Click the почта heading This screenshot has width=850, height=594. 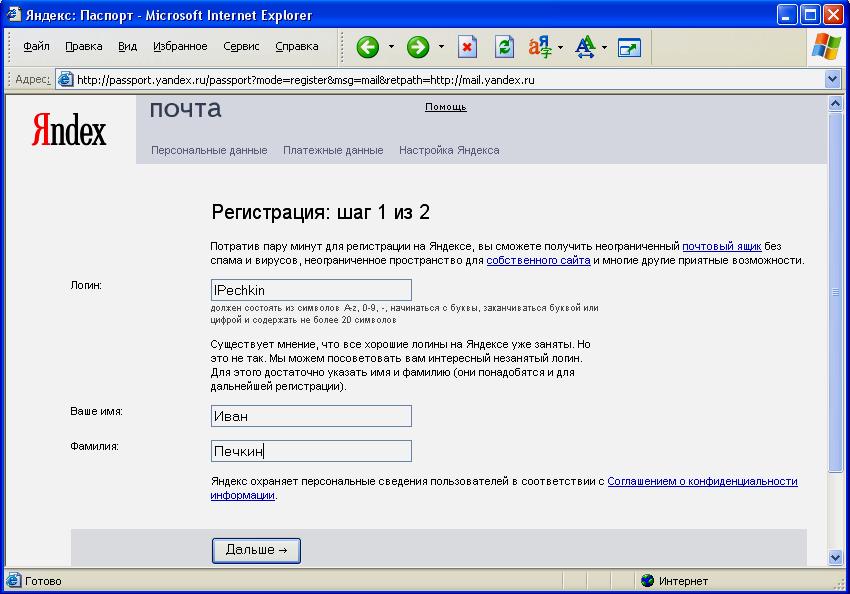click(185, 109)
